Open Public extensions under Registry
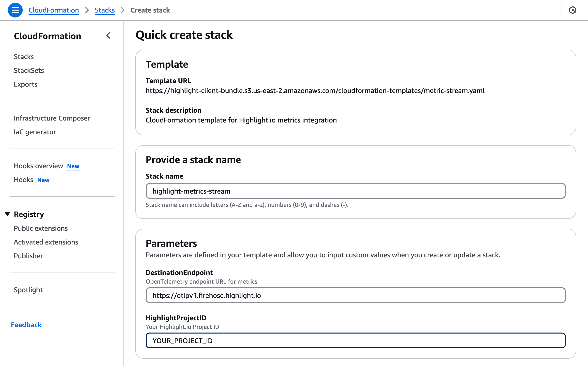 (41, 228)
